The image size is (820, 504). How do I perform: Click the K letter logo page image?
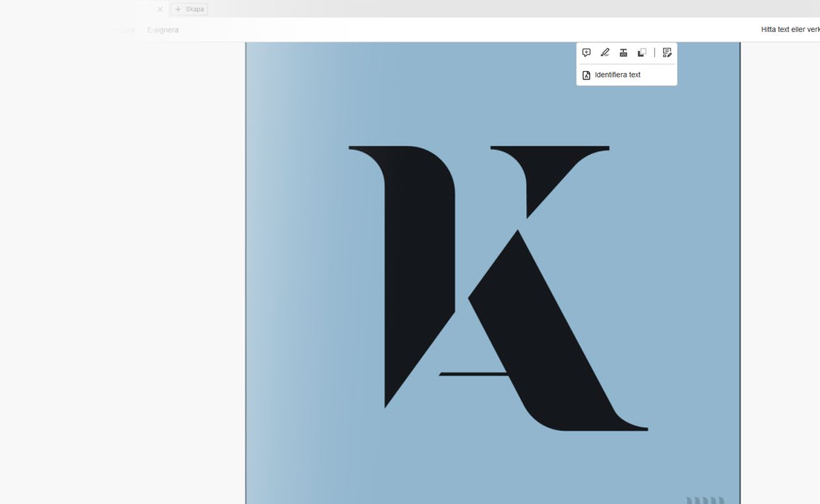493,273
